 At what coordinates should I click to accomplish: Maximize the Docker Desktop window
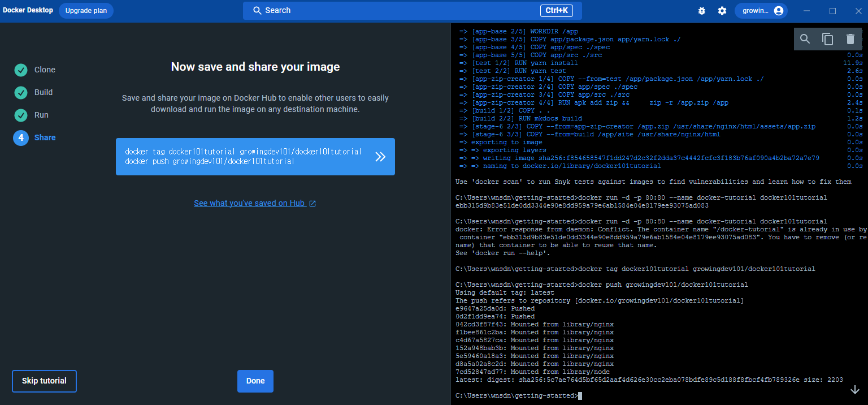coord(832,11)
